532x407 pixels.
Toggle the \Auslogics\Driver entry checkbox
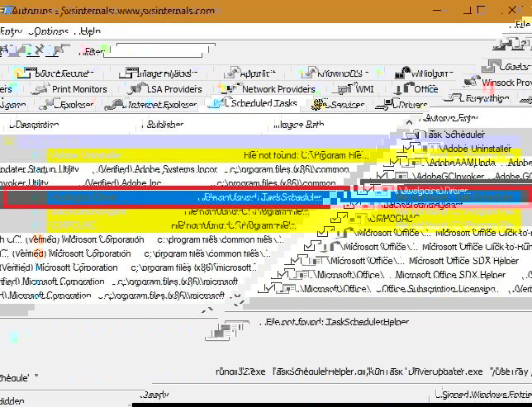(x=366, y=190)
